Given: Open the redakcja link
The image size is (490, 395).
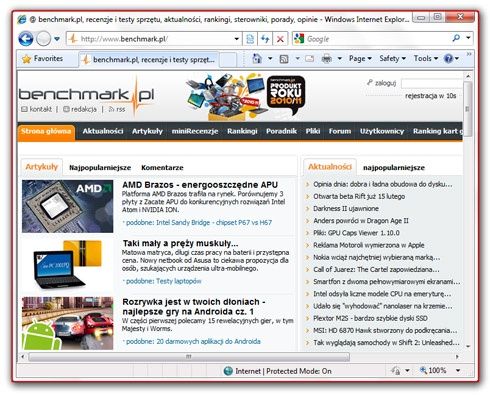Looking at the screenshot, I should pos(80,109).
